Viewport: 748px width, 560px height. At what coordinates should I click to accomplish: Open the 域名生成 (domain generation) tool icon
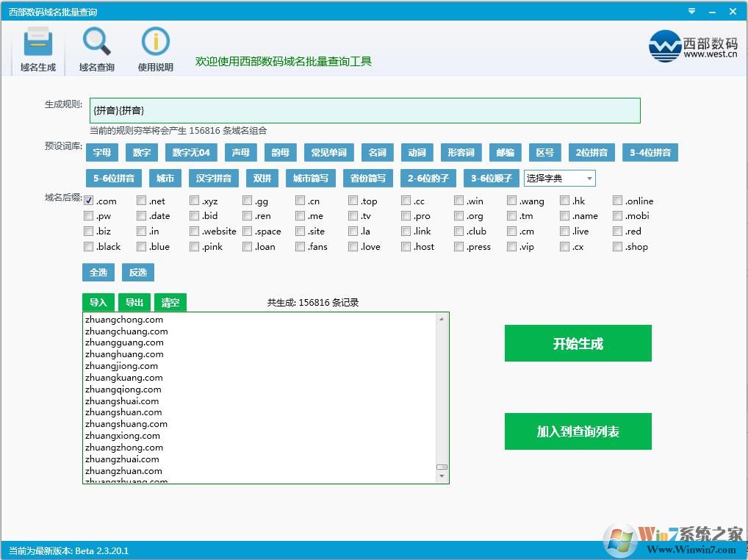[x=37, y=46]
